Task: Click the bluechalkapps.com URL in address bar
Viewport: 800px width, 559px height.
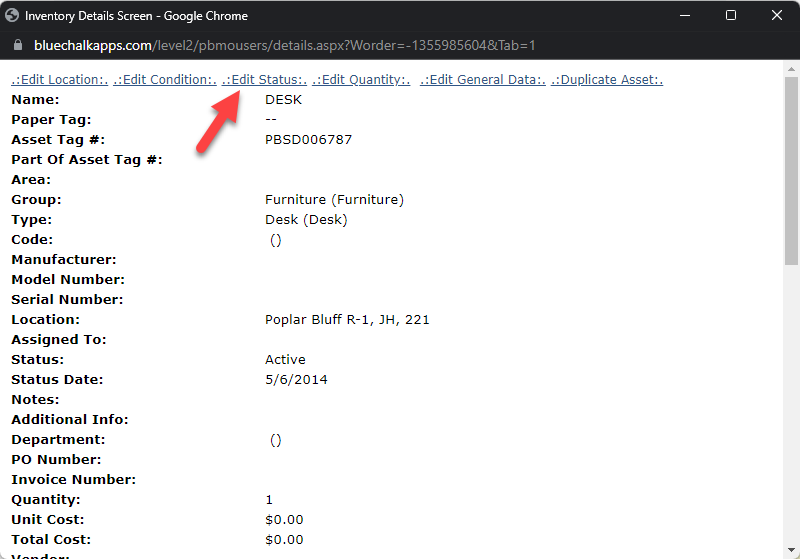Action: (285, 45)
